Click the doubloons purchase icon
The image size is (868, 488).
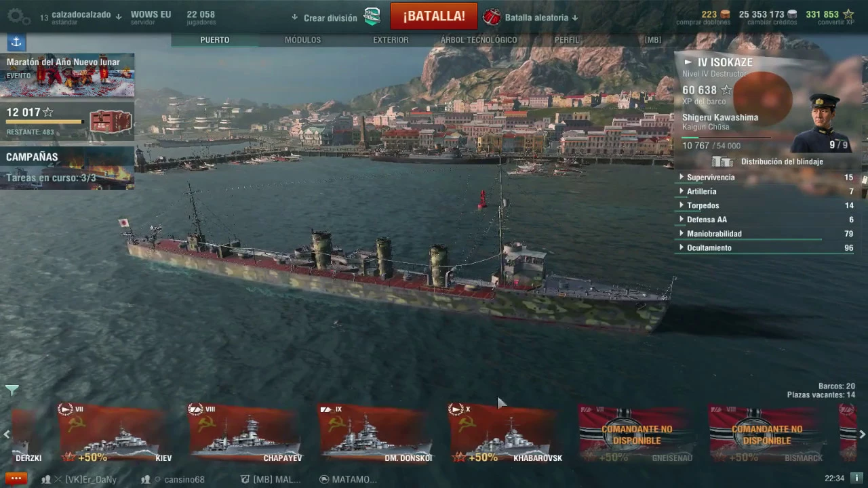pos(725,14)
